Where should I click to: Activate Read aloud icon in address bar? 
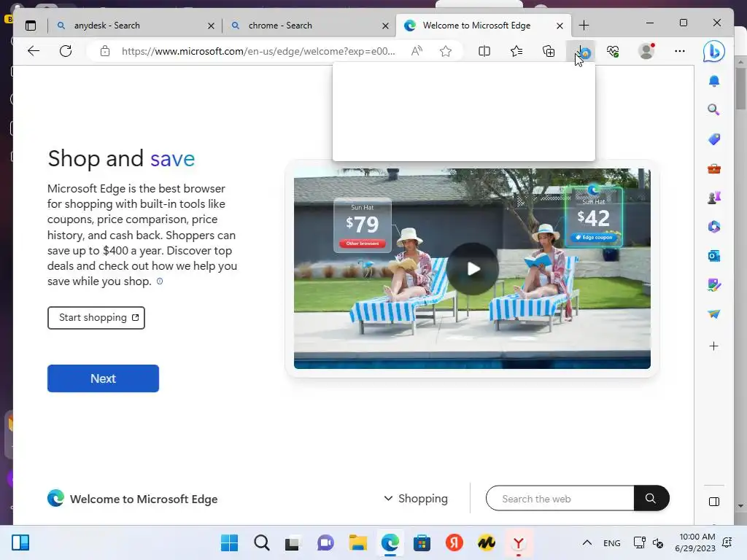click(x=417, y=51)
